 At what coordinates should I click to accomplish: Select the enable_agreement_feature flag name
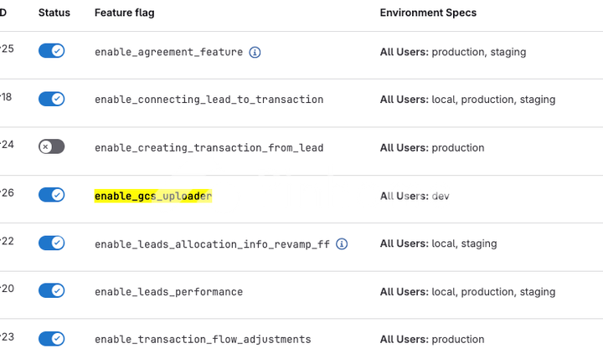click(168, 52)
